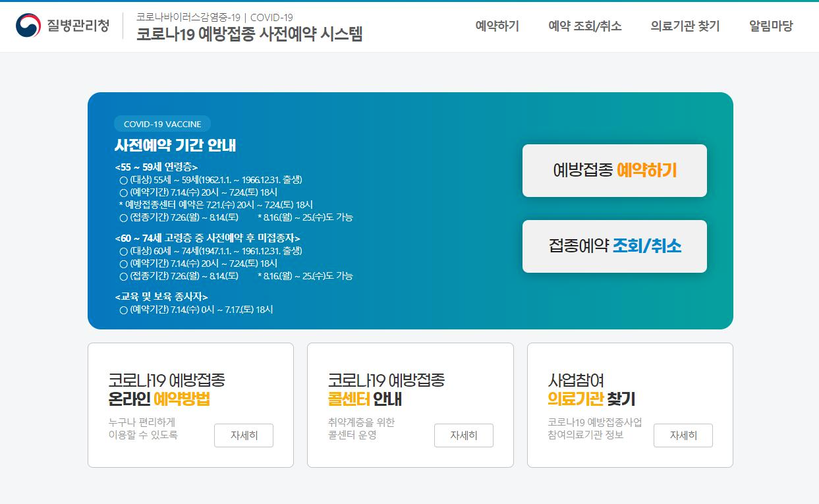819x504 pixels.
Task: Click the 코로나19 예방접종 사전예약 시스템 title
Action: (x=250, y=34)
